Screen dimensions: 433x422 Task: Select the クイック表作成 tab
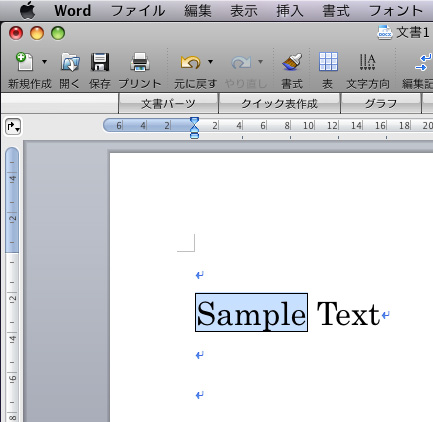[279, 104]
